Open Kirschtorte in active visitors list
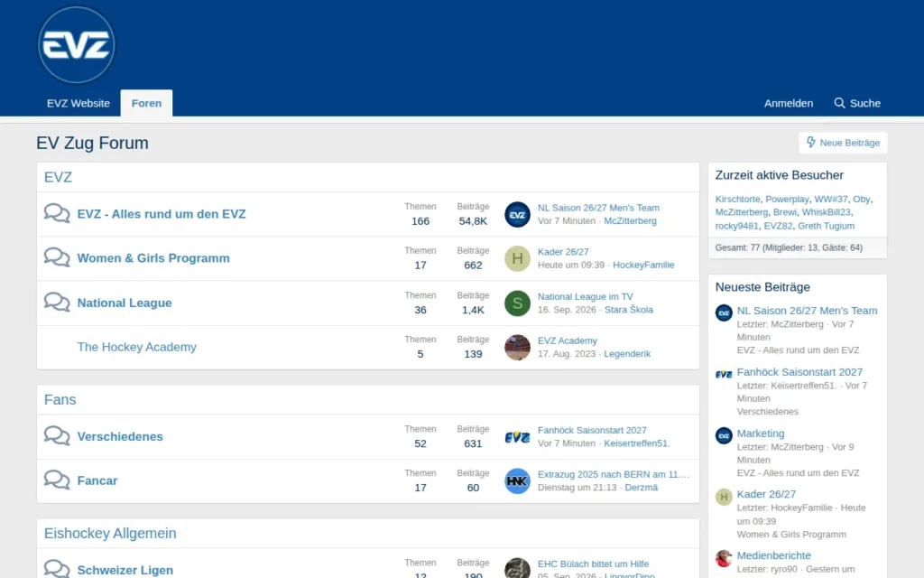The width and height of the screenshot is (924, 578). coord(738,200)
